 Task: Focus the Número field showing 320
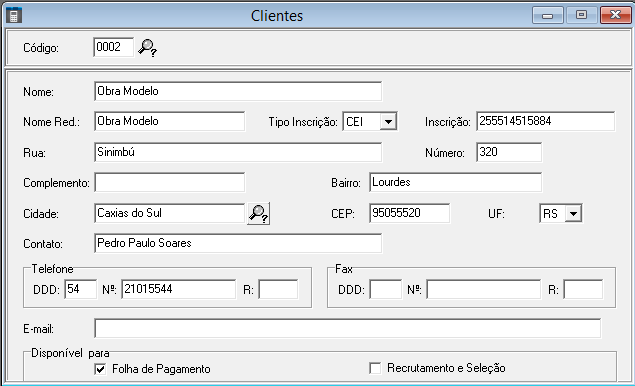coord(509,152)
